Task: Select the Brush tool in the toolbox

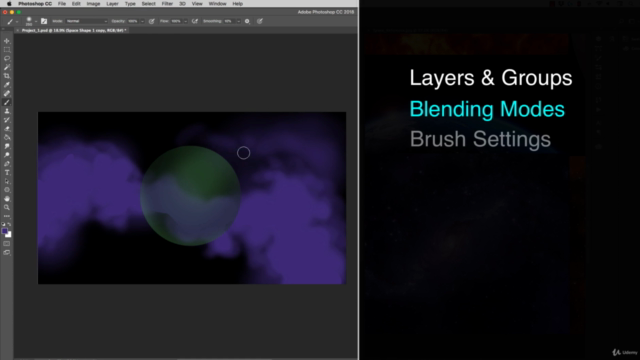Action: coord(7,102)
